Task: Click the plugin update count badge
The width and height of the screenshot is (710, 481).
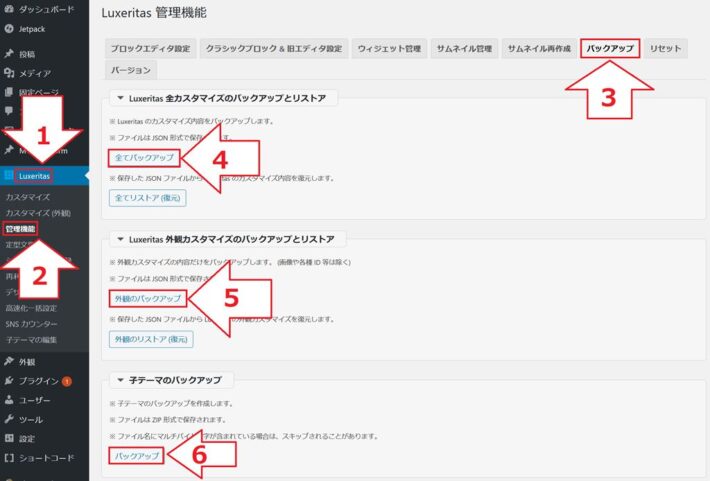Action: [67, 381]
